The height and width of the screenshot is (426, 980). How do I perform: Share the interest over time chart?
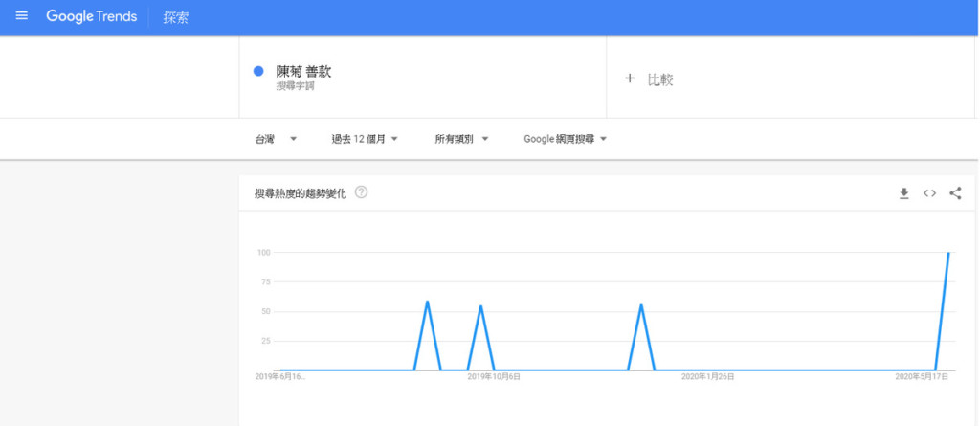pos(955,193)
